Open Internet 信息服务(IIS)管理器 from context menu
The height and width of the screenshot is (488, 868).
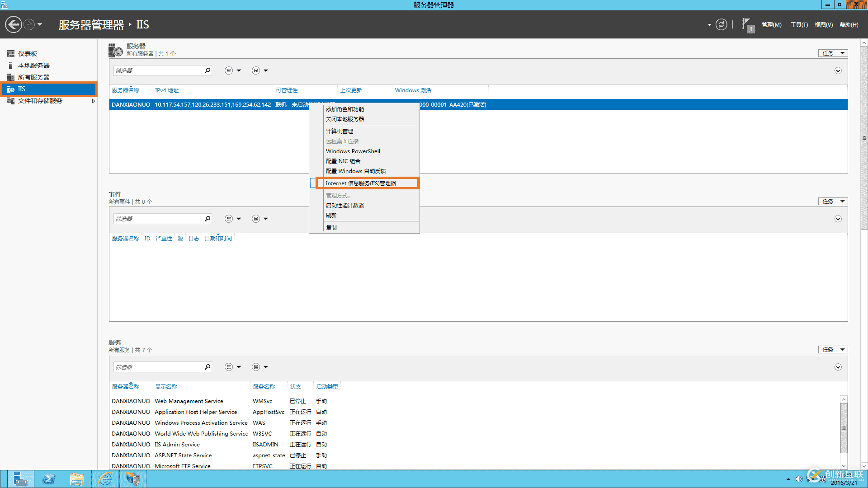367,183
